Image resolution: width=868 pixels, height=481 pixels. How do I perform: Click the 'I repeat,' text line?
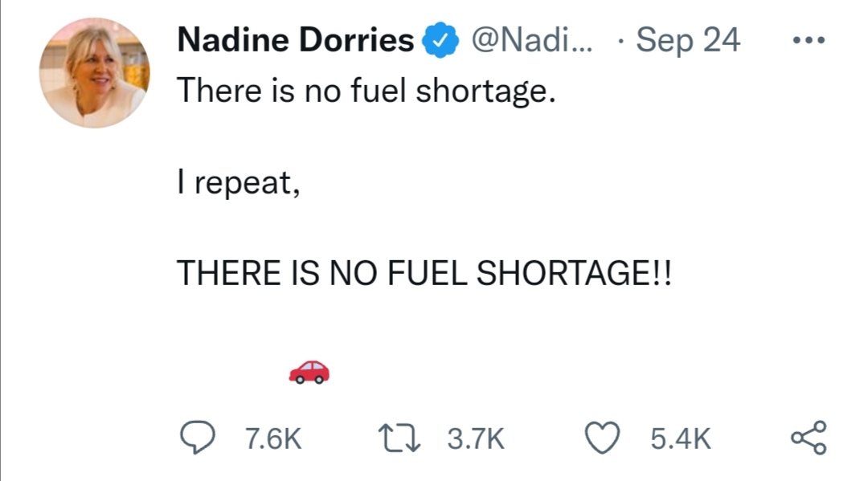pyautogui.click(x=239, y=183)
